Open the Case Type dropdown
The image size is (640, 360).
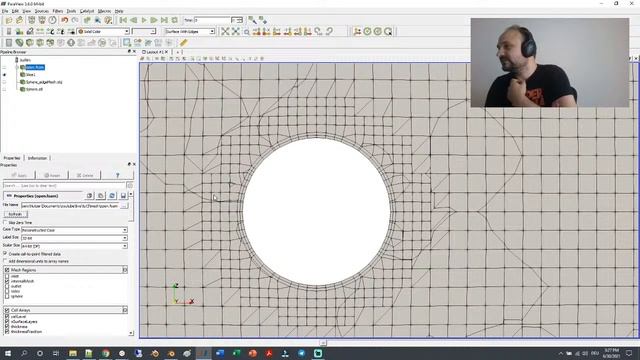coord(74,230)
